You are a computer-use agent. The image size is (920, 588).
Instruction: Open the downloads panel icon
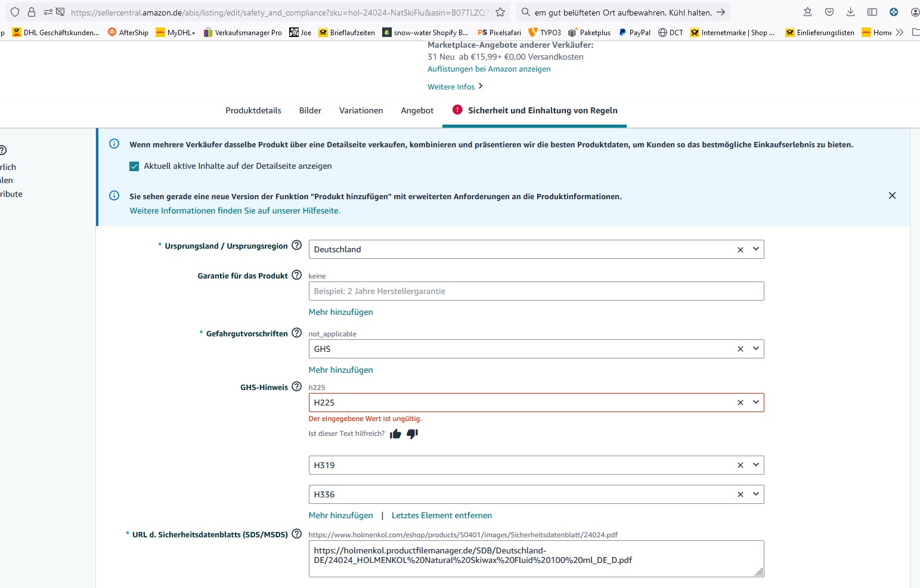(851, 12)
